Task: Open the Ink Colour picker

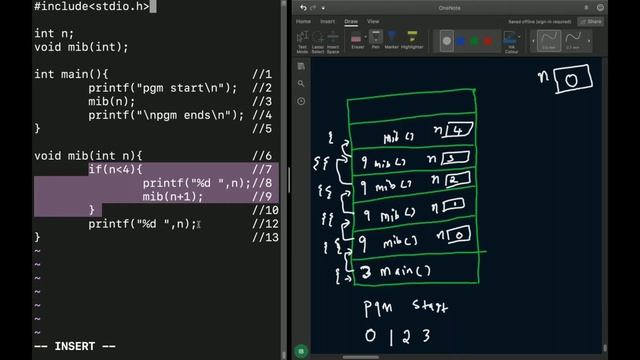Action: tap(511, 42)
